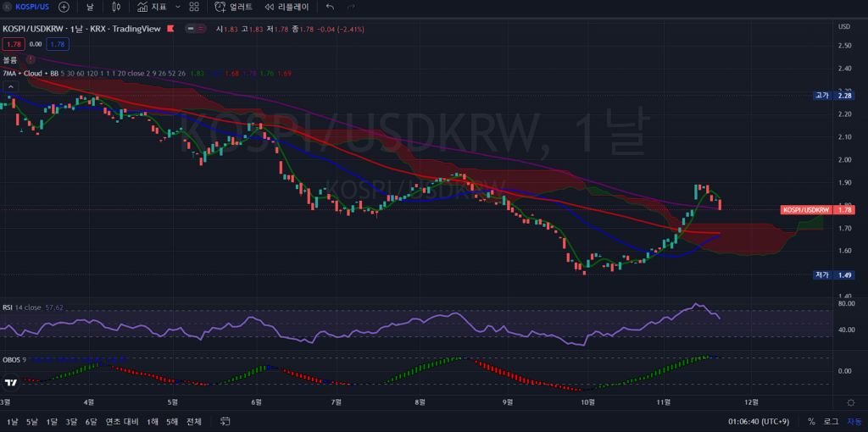Toggle percent scale mode
Viewport: 868px width, 432px height.
(811, 421)
